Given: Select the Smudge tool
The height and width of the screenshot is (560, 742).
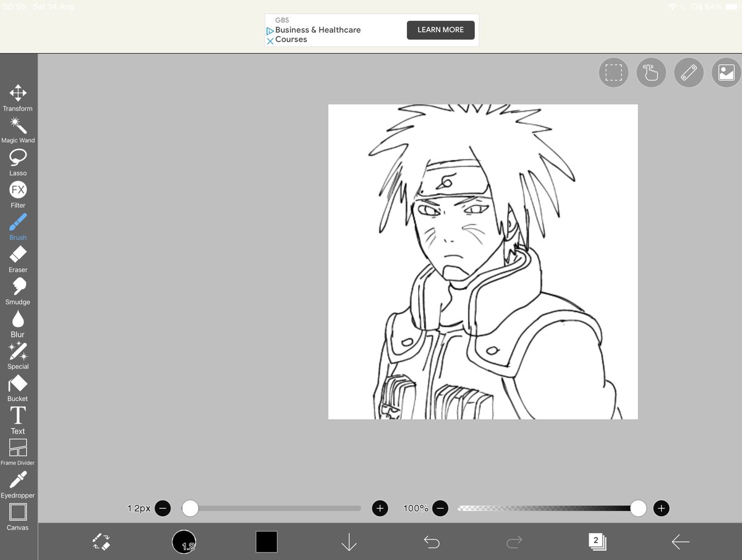Looking at the screenshot, I should 18,288.
